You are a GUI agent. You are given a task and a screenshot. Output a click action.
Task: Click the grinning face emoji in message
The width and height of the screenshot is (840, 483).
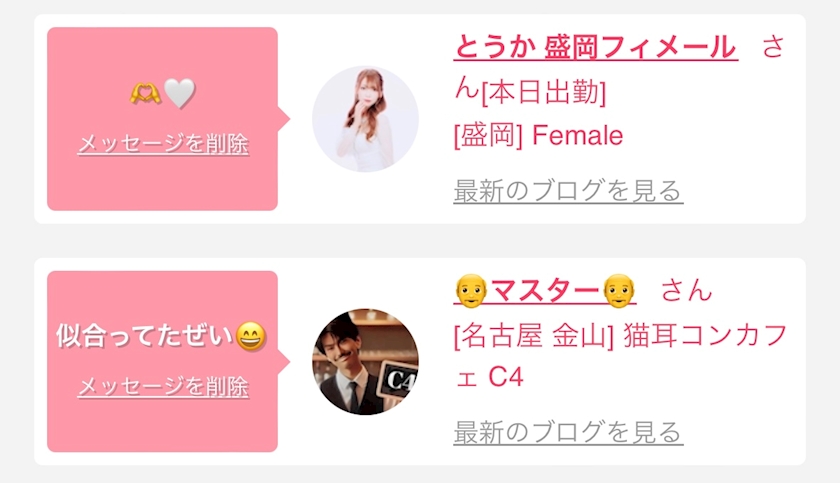click(x=251, y=336)
